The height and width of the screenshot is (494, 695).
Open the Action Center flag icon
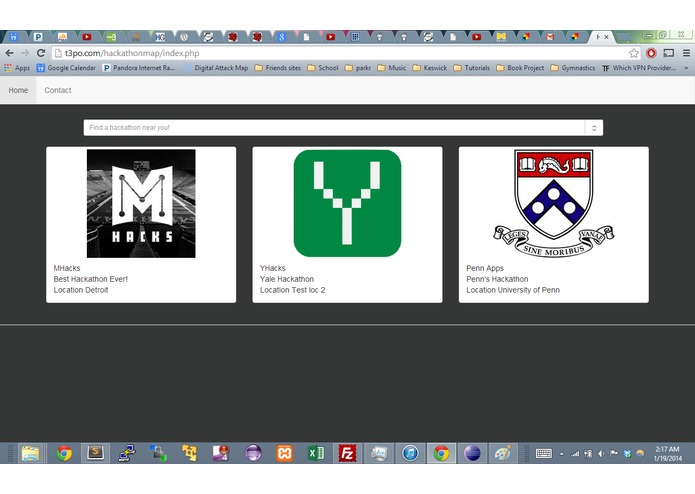click(614, 453)
